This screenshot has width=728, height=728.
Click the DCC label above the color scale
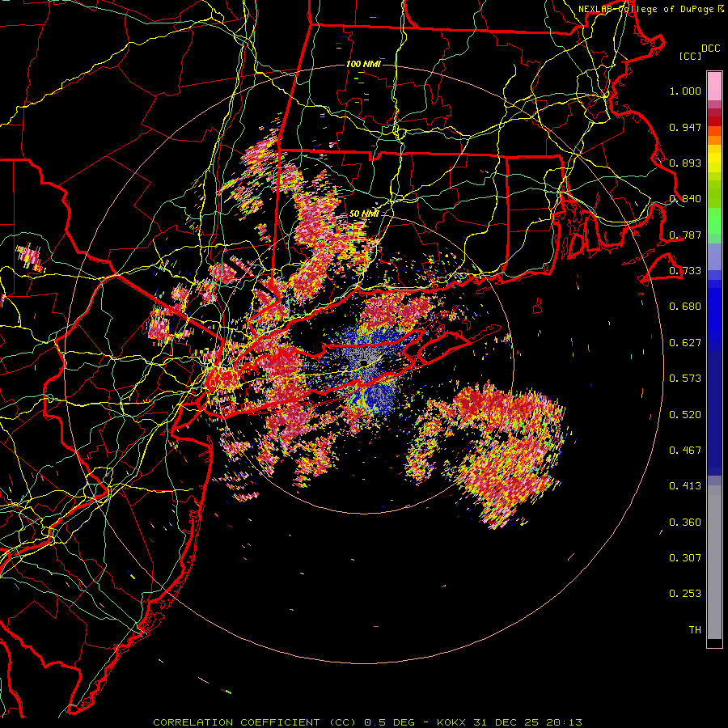click(x=710, y=49)
